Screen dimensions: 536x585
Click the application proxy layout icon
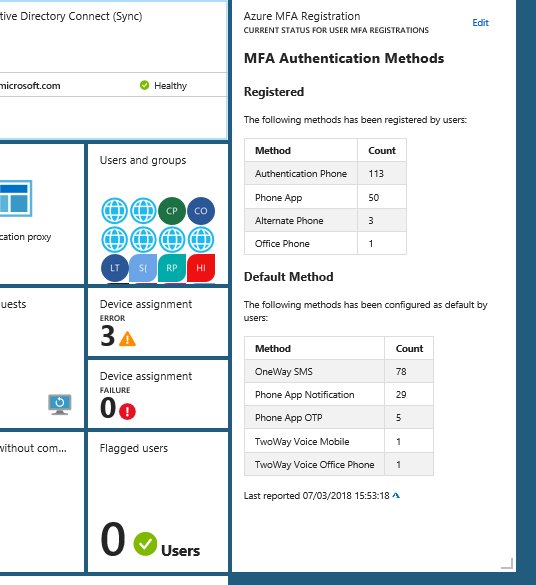(15, 198)
